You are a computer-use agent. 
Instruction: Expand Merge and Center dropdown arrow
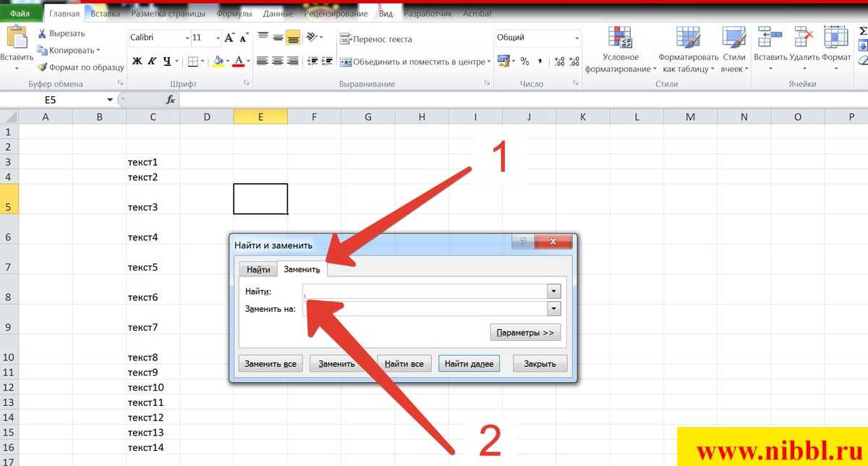click(x=489, y=62)
